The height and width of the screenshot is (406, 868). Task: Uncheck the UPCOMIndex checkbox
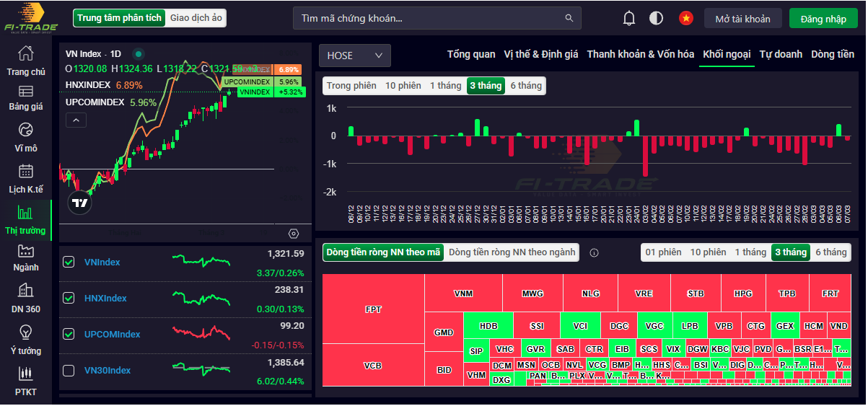(x=69, y=334)
